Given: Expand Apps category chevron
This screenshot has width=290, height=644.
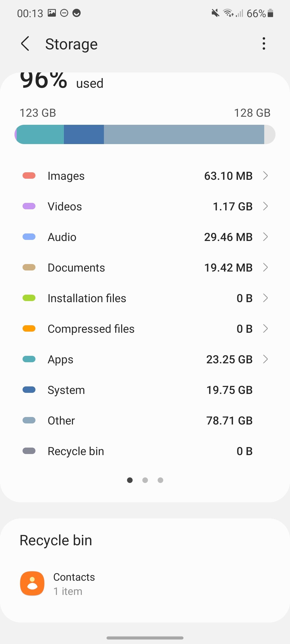Looking at the screenshot, I should pos(265,359).
